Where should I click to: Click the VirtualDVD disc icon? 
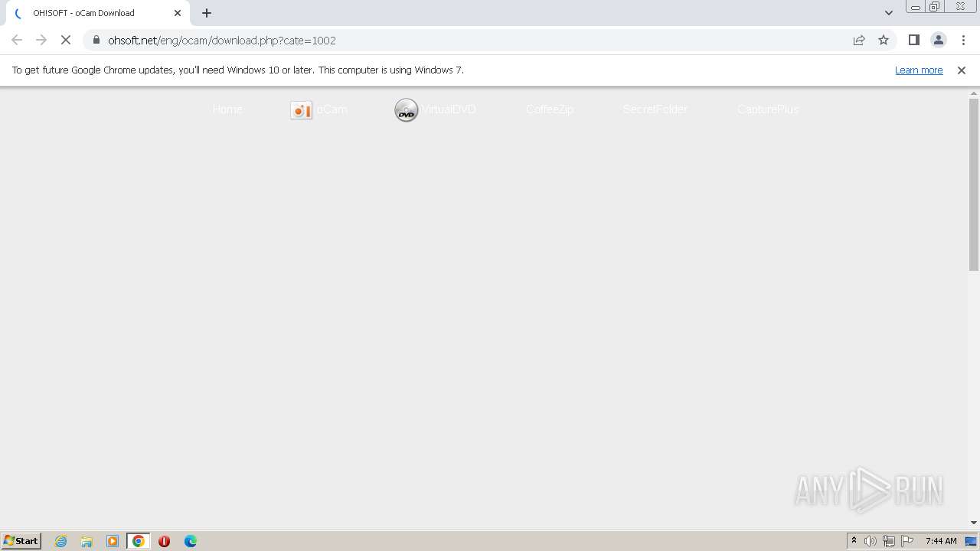tap(407, 110)
